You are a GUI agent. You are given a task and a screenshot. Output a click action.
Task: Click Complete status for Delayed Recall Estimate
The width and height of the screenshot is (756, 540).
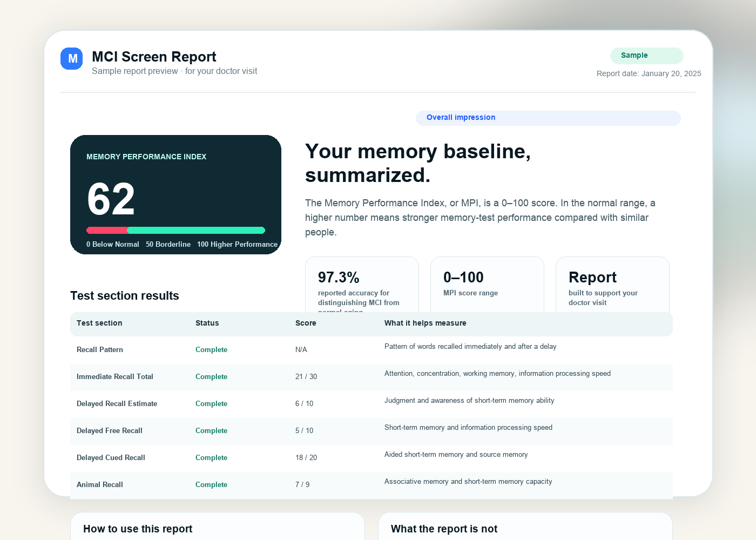click(x=211, y=403)
